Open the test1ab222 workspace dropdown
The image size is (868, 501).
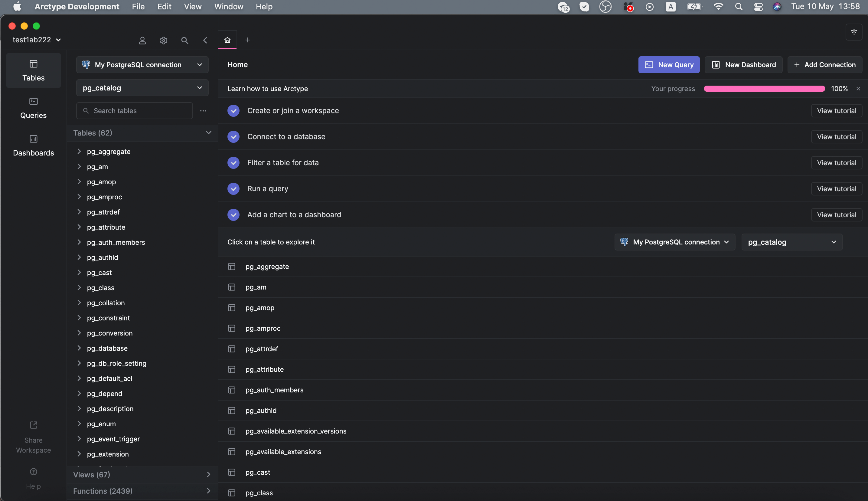pos(37,40)
